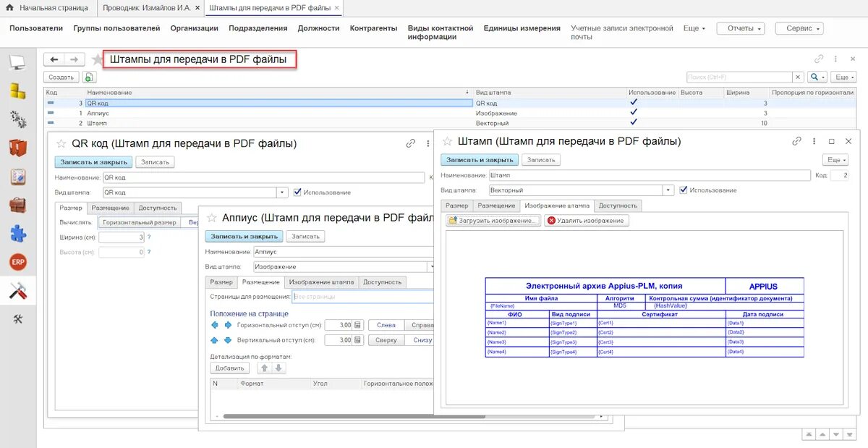Get link in QR код window header
Image resolution: width=868 pixels, height=448 pixels.
coord(411,143)
